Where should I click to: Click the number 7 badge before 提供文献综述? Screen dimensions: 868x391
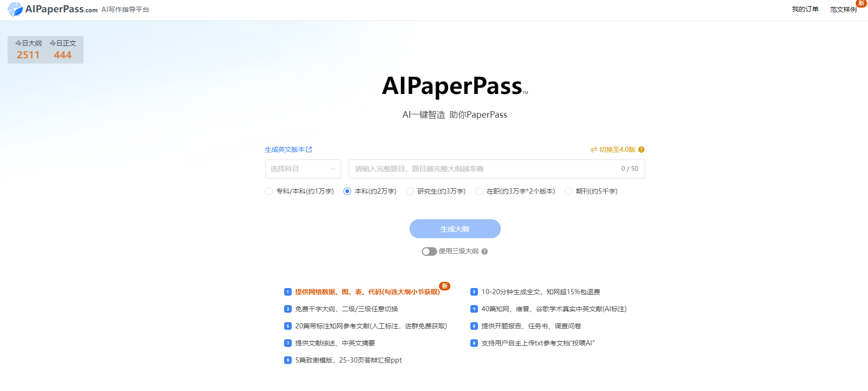click(288, 343)
